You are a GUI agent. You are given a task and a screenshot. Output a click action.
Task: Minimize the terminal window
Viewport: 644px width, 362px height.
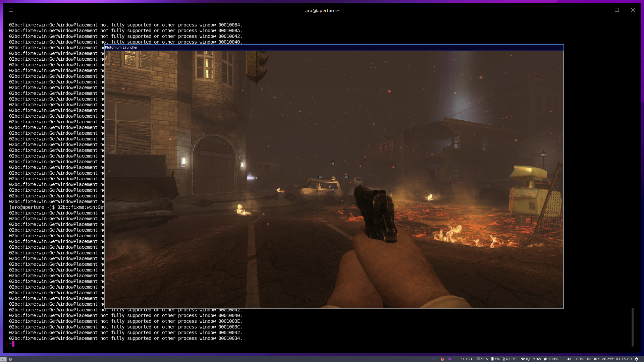pos(601,10)
